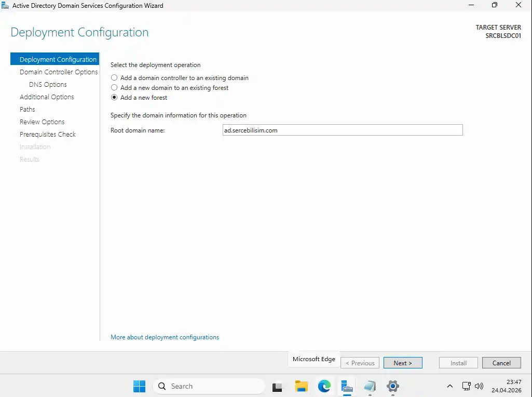This screenshot has width=532, height=397.
Task: Switch to Server Manager taskbar icon
Action: pos(347,386)
